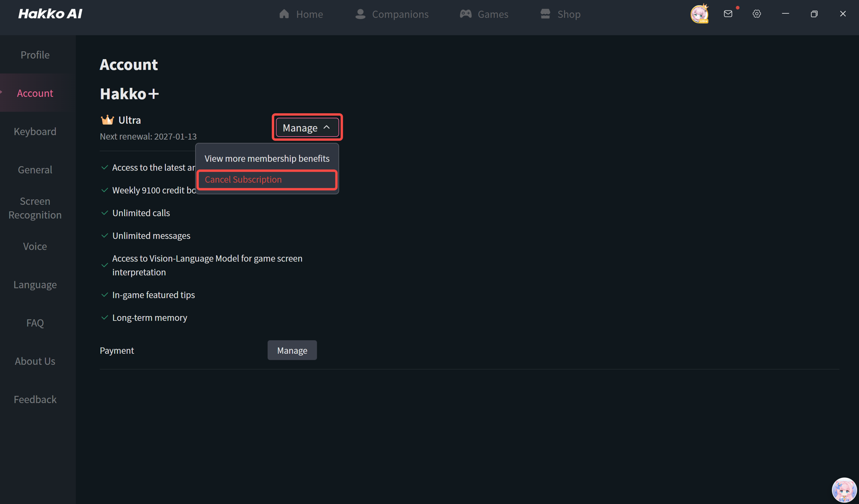Open Language settings in the sidebar

click(x=35, y=284)
